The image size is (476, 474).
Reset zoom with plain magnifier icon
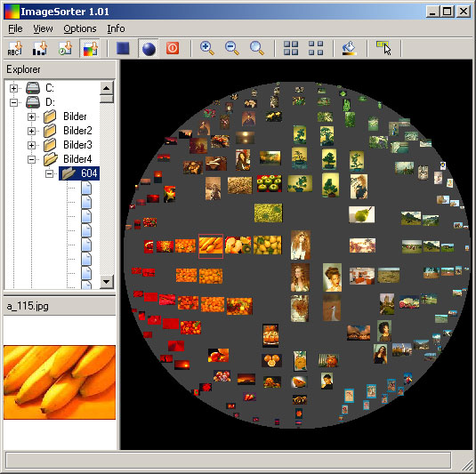click(257, 48)
